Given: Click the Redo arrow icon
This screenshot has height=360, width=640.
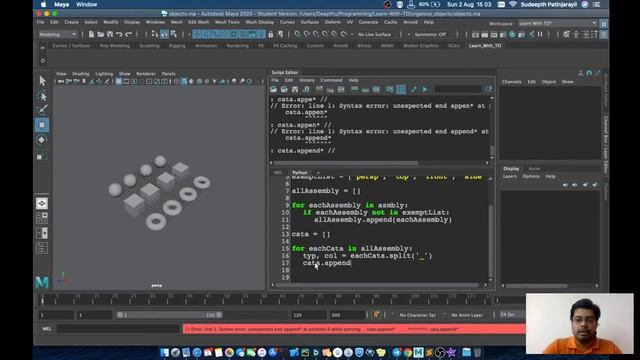Looking at the screenshot, I should click(x=128, y=35).
